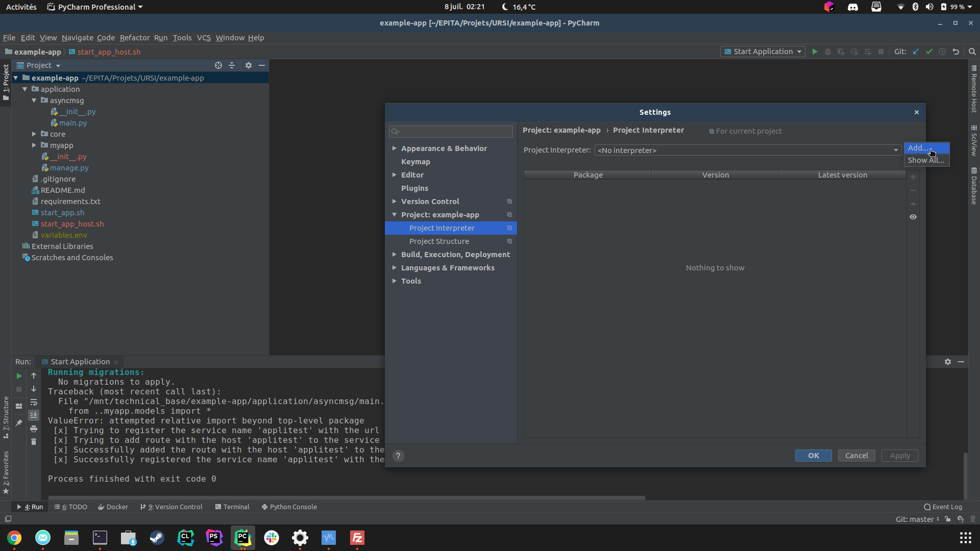Click the down stack trace arrow in Run panel

click(x=34, y=389)
